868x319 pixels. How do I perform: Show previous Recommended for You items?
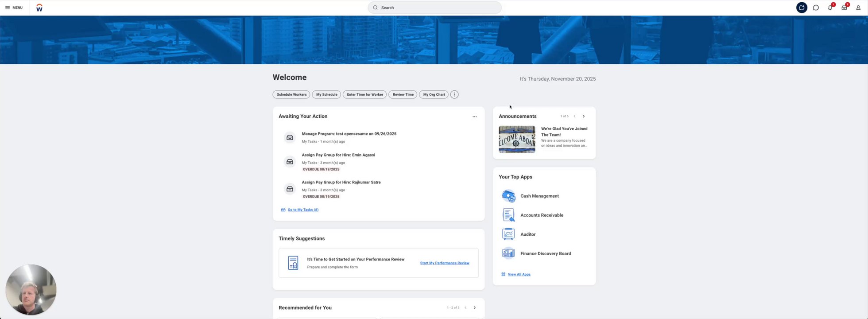[x=465, y=307]
